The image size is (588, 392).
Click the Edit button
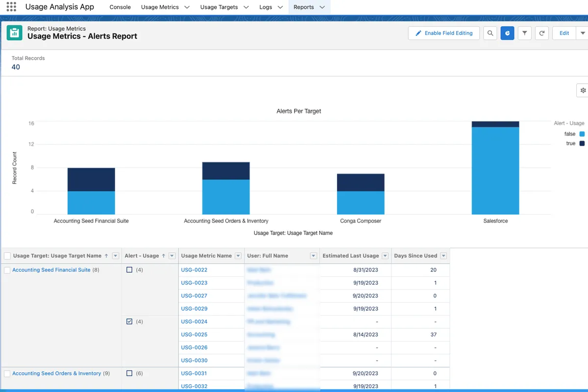(x=564, y=33)
